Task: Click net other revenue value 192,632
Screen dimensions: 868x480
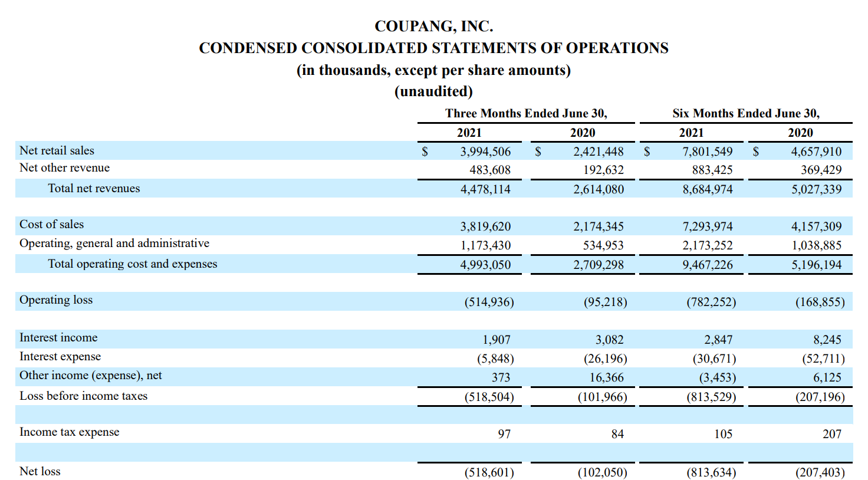Action: point(603,170)
